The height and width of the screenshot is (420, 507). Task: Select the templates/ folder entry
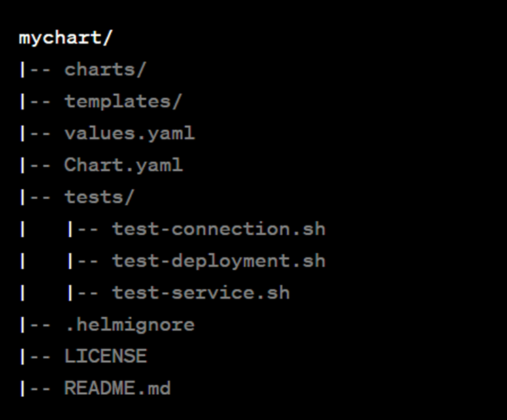123,101
